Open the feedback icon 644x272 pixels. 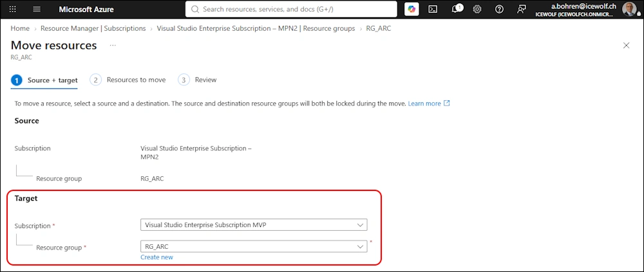521,9
